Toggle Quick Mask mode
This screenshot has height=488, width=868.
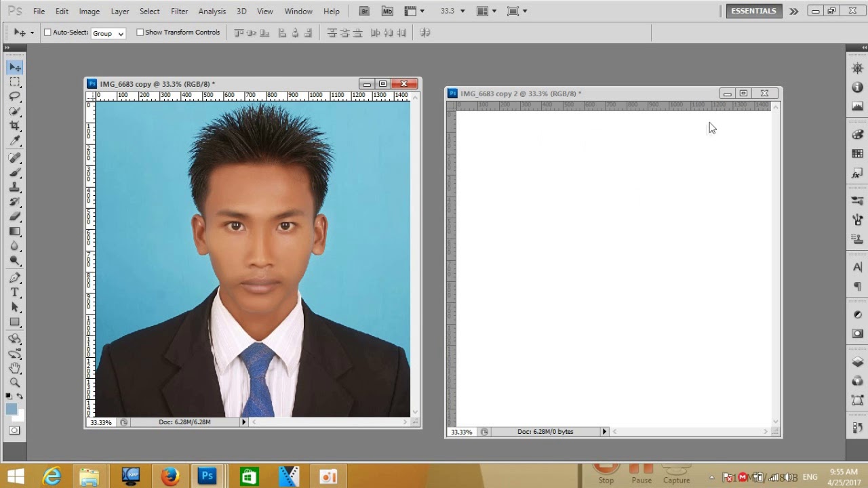pos(15,431)
